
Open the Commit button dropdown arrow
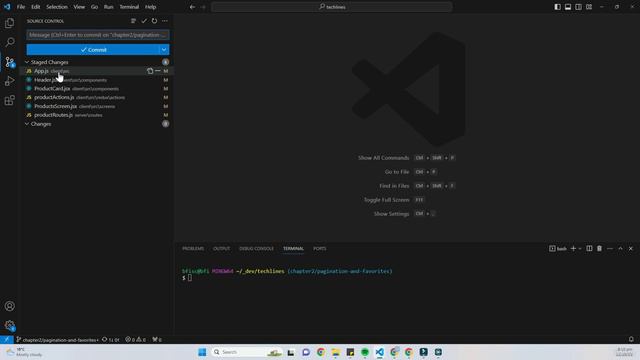pos(164,50)
